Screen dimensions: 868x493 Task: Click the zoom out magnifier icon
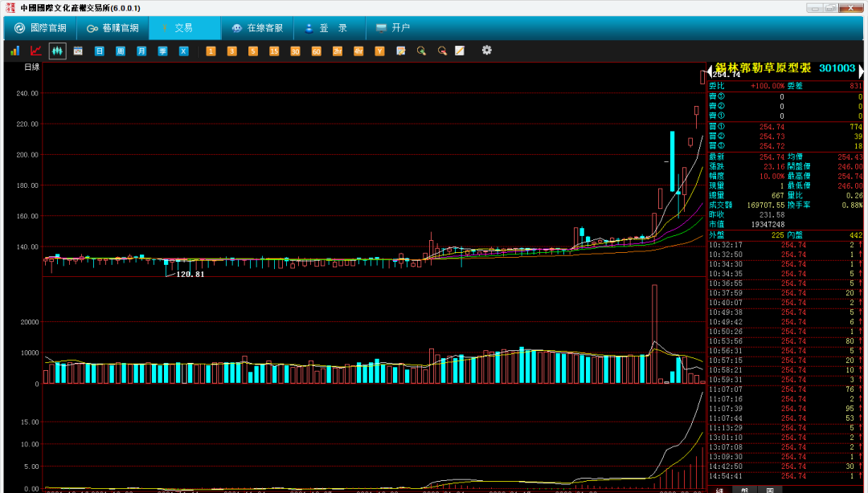tap(442, 51)
